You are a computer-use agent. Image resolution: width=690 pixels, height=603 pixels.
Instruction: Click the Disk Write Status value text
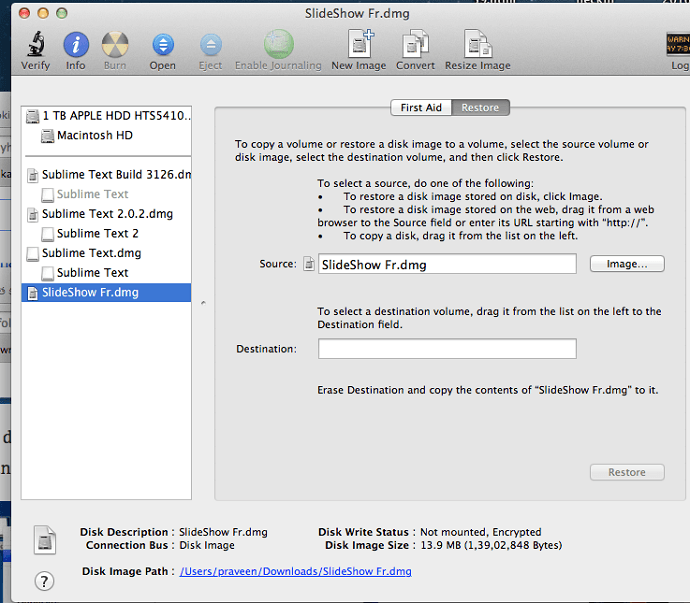[x=481, y=532]
